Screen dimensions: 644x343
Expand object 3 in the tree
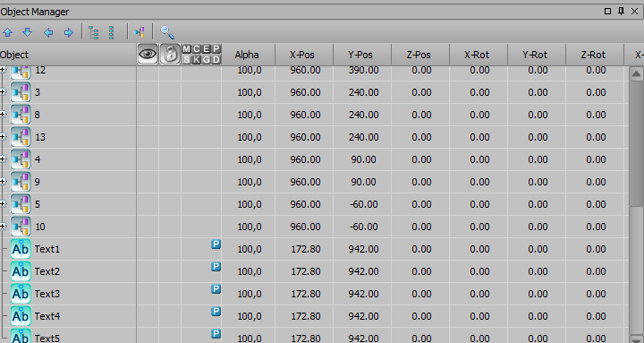coord(3,92)
